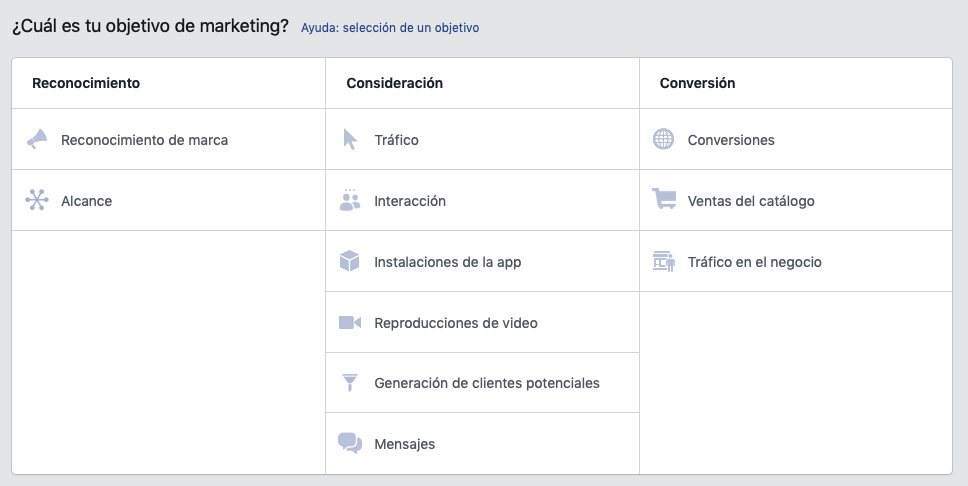This screenshot has width=968, height=486.
Task: Select the Alcance network nodes icon
Action: point(37,200)
